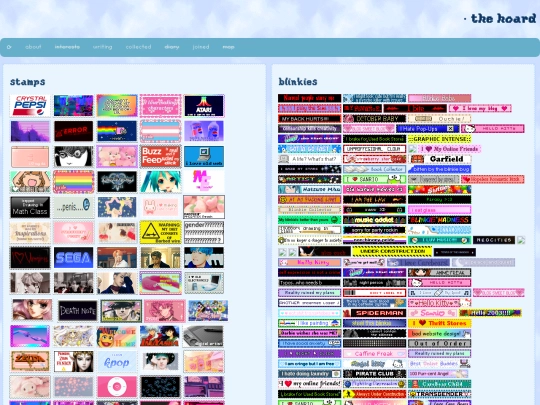Click the teal-haired Hatsune Miku stamp
The height and width of the screenshot is (405, 540).
point(160,181)
